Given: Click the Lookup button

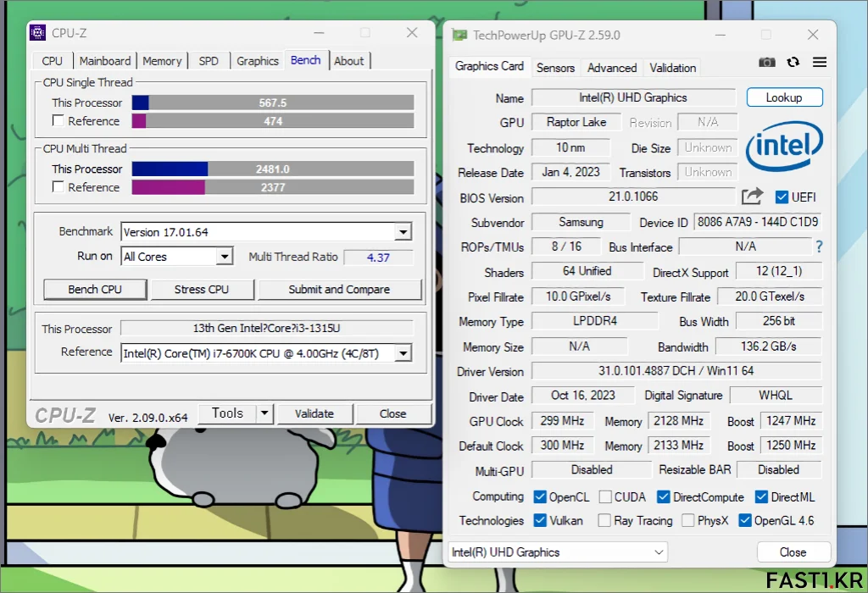Looking at the screenshot, I should (x=784, y=97).
